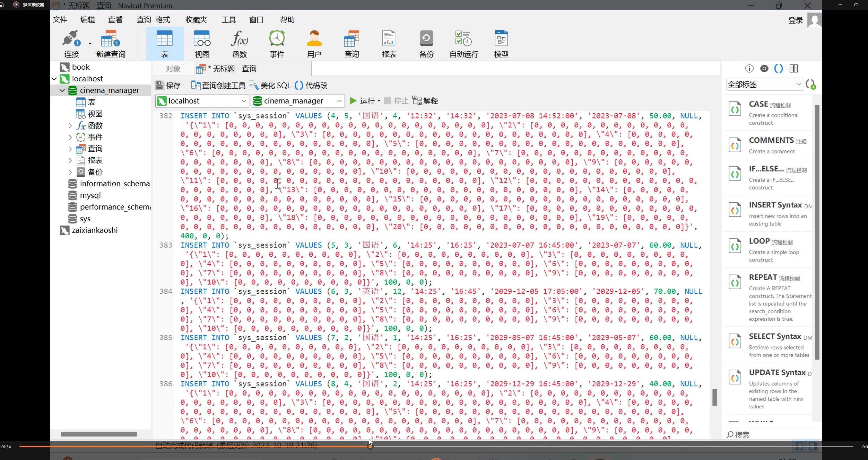Expand the 全部标签 snippet filter dropdown
Image resolution: width=868 pixels, height=460 pixels.
(x=798, y=84)
